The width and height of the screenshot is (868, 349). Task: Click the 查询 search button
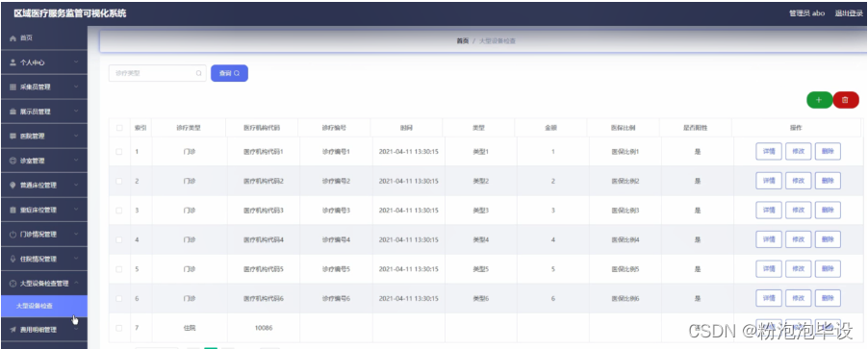click(229, 73)
